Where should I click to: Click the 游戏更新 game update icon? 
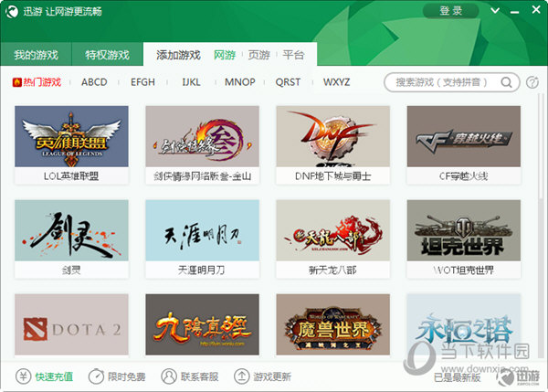click(242, 376)
